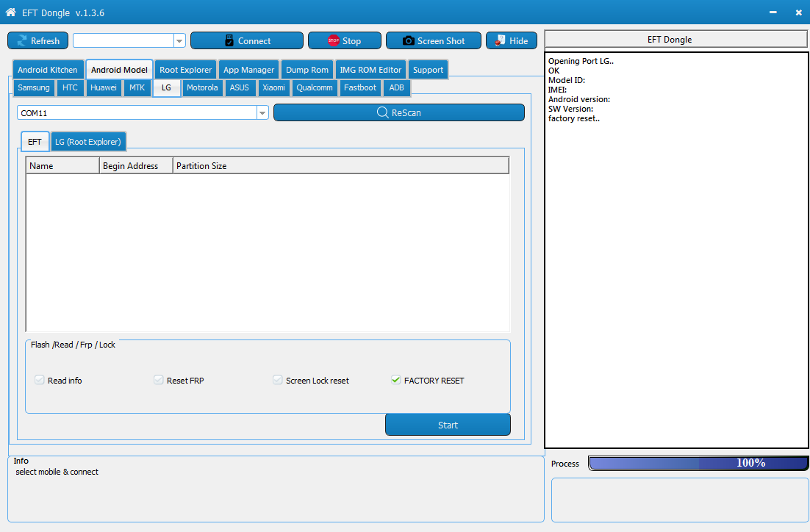This screenshot has height=532, width=810.
Task: Open the LG (Root Explorer) sub-tab
Action: coord(87,142)
